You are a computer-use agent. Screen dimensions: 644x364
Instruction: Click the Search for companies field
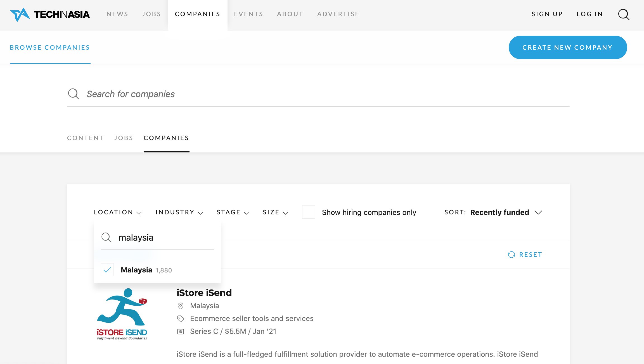(x=318, y=94)
